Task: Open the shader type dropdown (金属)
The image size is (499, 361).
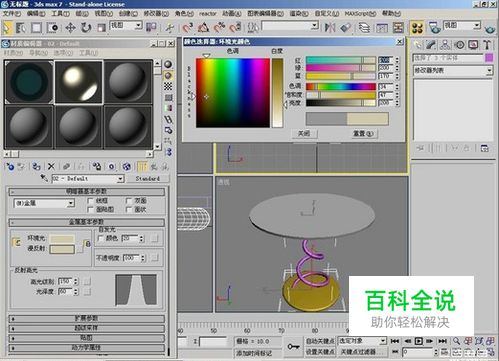Action: pyautogui.click(x=44, y=203)
